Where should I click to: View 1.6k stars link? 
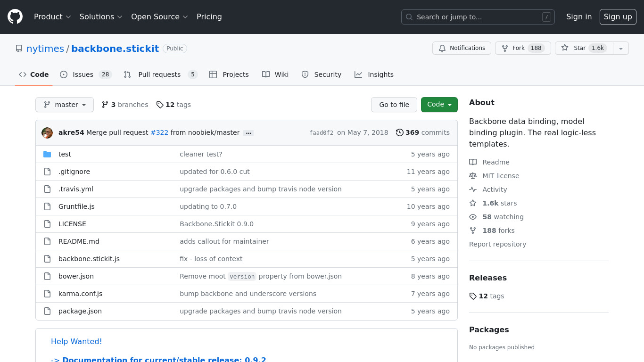493,203
